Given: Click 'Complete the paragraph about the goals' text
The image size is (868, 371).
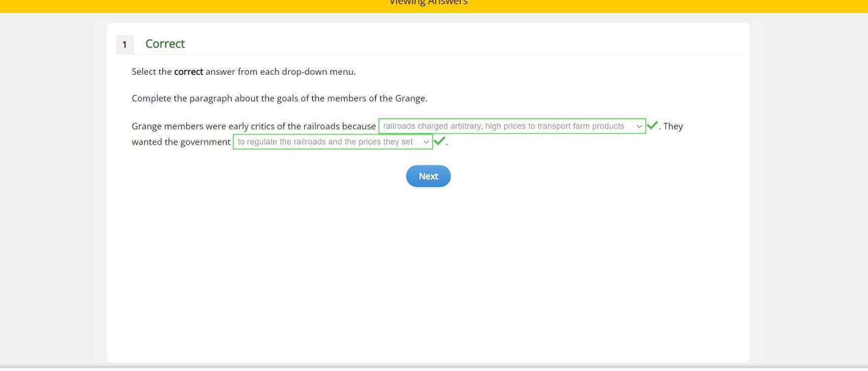Looking at the screenshot, I should coord(279,98).
